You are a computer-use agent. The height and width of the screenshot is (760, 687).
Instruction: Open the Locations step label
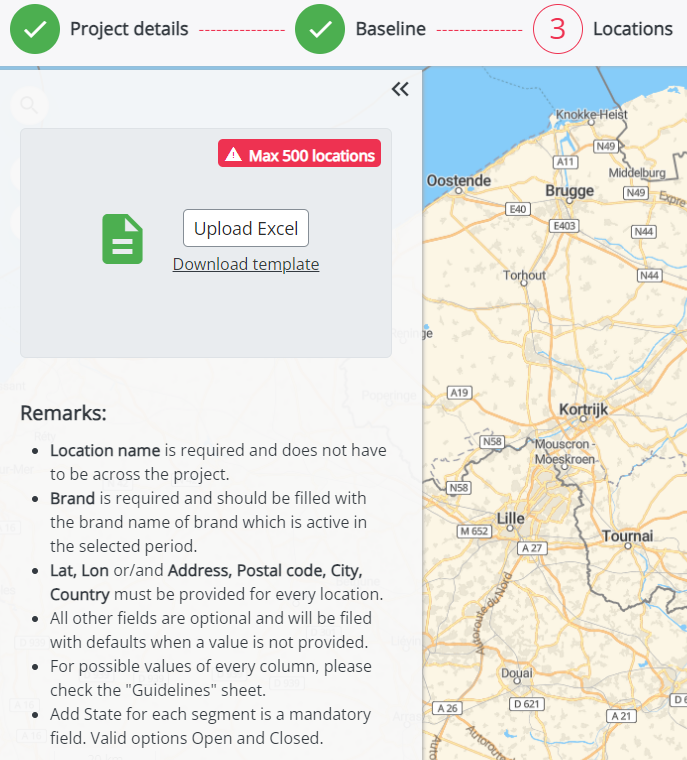point(633,29)
